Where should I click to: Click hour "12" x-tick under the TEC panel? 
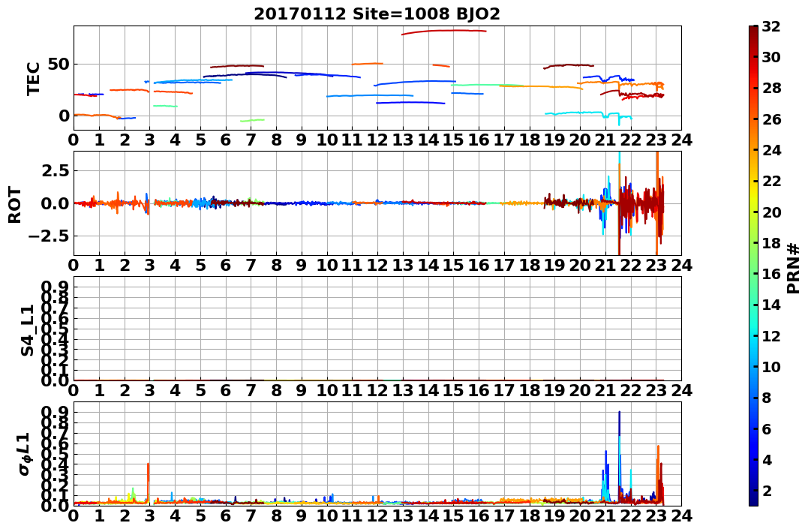coord(377,140)
